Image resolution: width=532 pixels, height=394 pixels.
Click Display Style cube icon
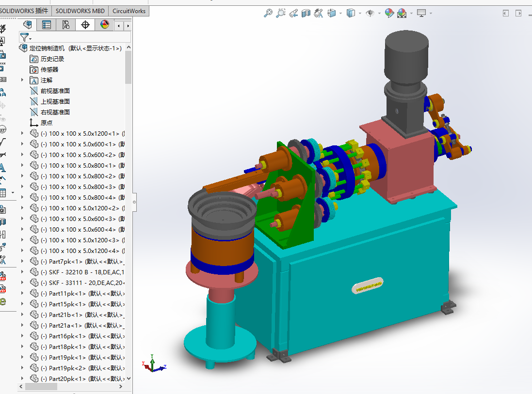point(351,13)
